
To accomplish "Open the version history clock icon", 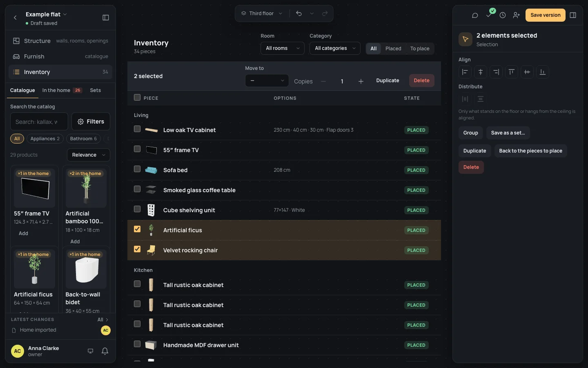I will tap(503, 15).
